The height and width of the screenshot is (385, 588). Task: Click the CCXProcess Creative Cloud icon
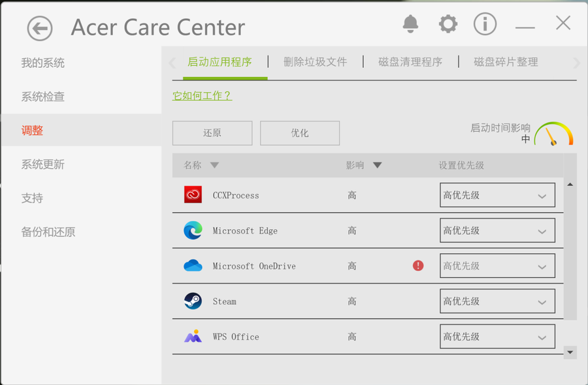193,194
